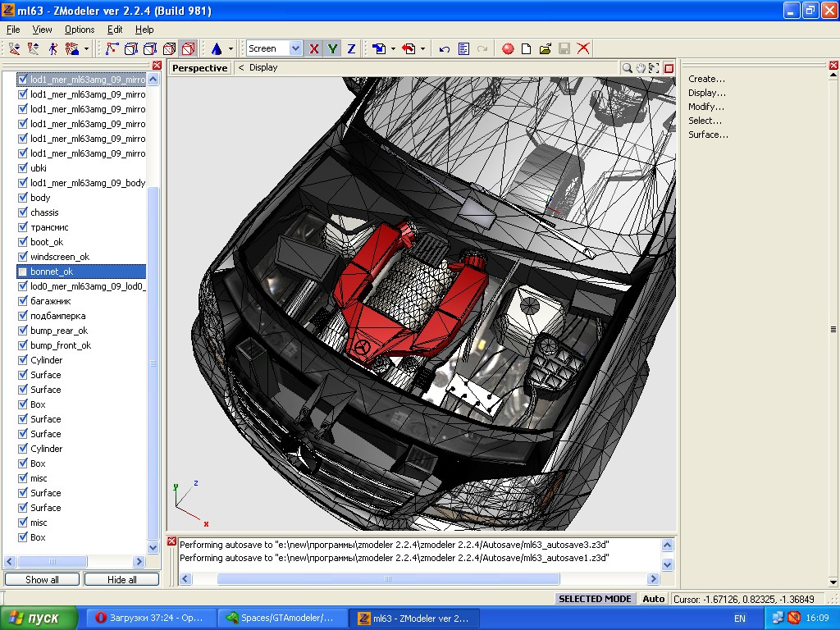
Task: Expand the Create... command group
Action: 706,79
